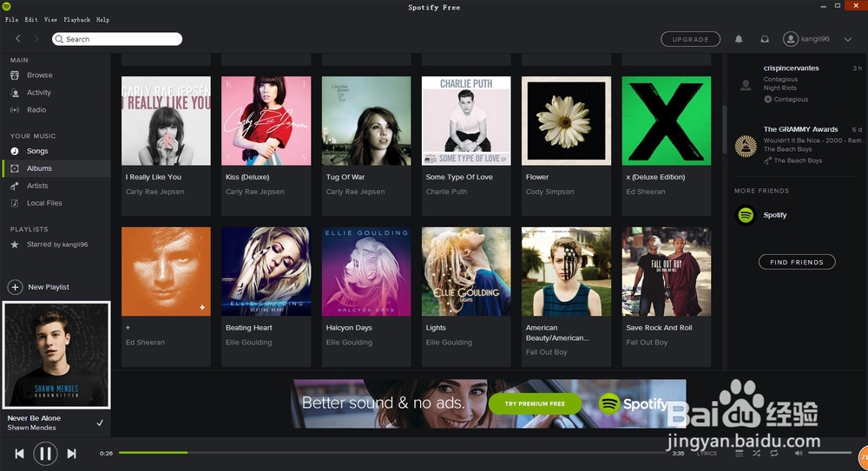868x471 pixels.
Task: Open Lights album cover
Action: 466,271
